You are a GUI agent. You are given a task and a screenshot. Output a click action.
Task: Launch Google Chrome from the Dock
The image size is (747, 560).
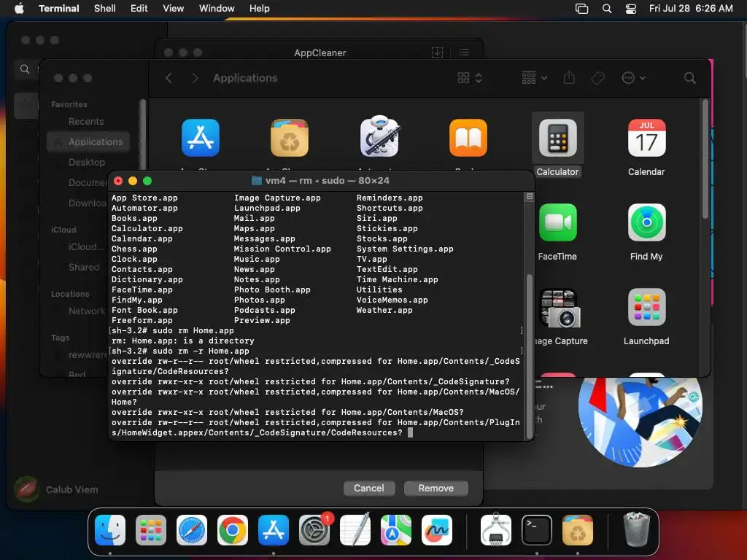(x=233, y=530)
